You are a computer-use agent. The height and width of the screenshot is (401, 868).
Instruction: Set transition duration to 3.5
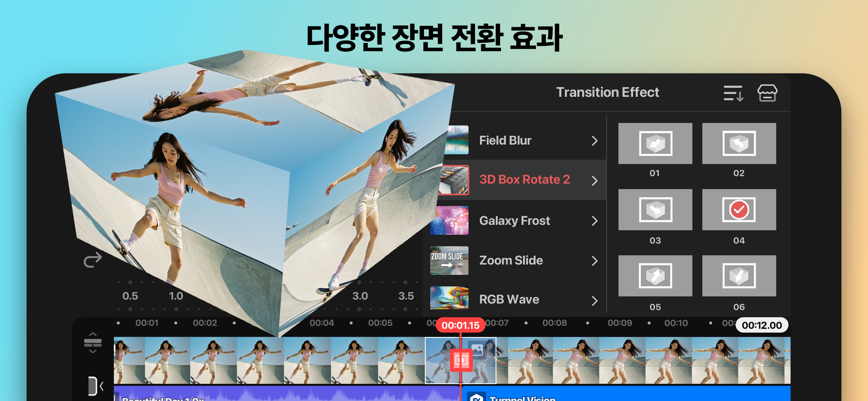point(406,296)
